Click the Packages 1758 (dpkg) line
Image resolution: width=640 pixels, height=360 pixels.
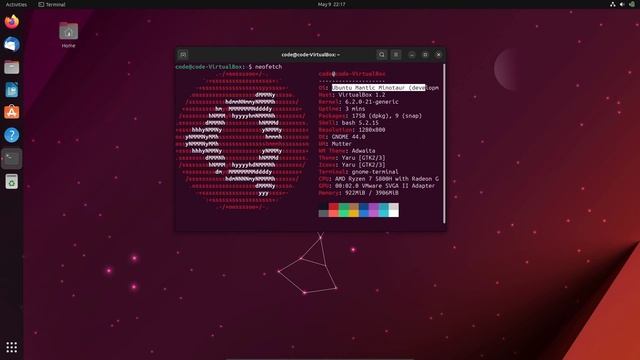(x=370, y=116)
